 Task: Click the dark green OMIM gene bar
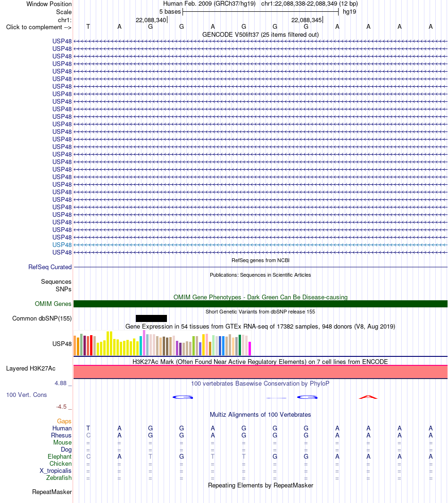tap(260, 304)
